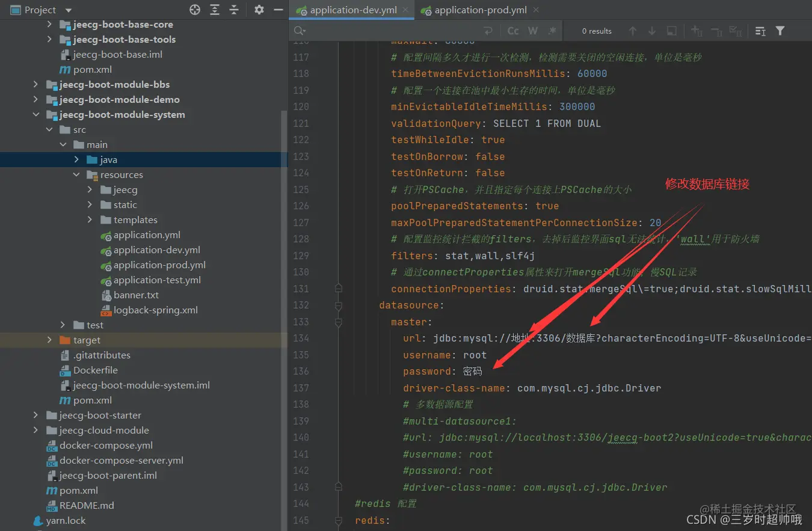Hide the Project tool window
The height and width of the screenshot is (531, 812).
pyautogui.click(x=278, y=10)
